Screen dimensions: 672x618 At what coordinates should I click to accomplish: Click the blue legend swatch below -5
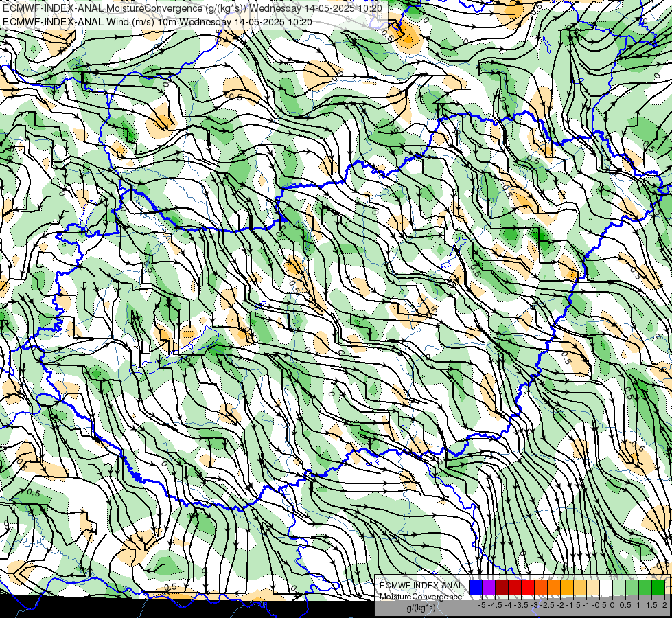(x=476, y=588)
